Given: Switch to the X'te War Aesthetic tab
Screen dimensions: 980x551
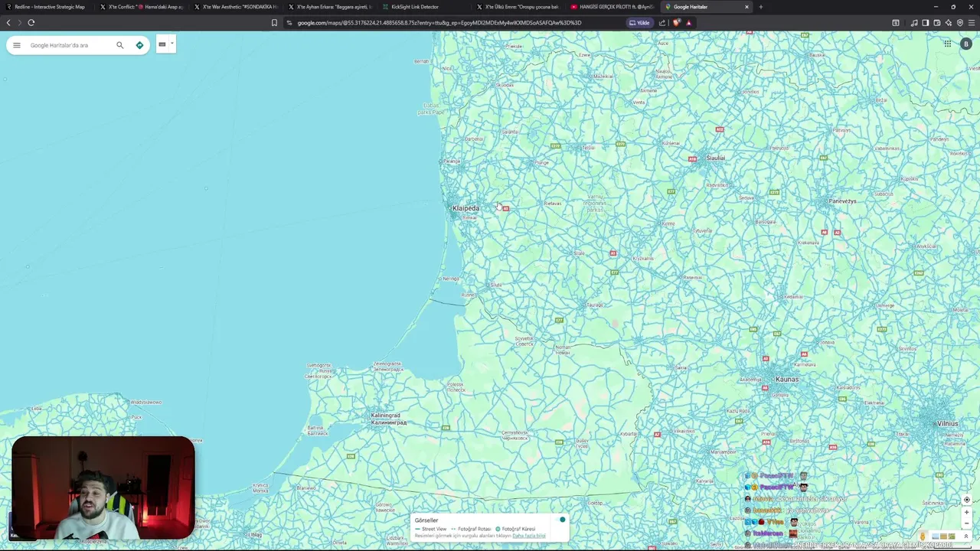Looking at the screenshot, I should coord(236,7).
